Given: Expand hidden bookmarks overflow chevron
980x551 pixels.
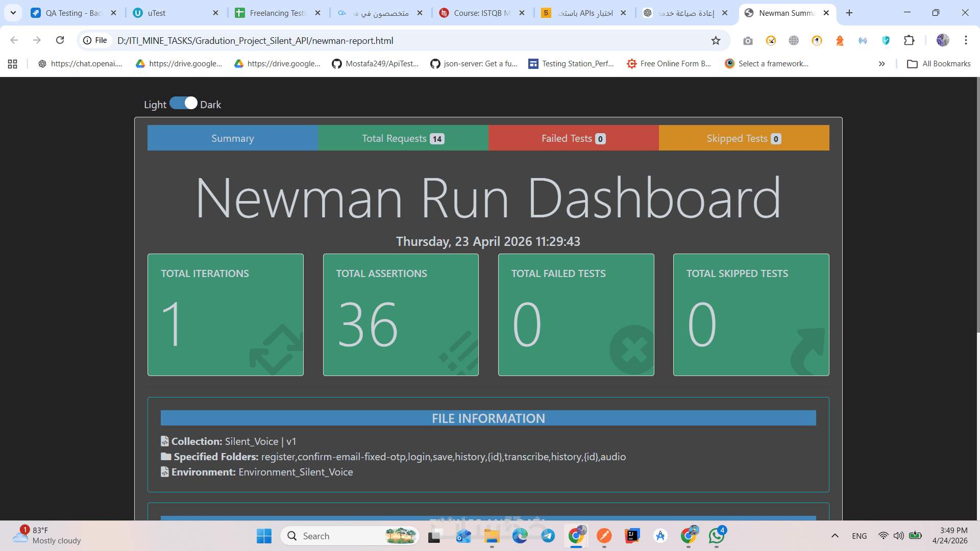Looking at the screenshot, I should (x=881, y=64).
